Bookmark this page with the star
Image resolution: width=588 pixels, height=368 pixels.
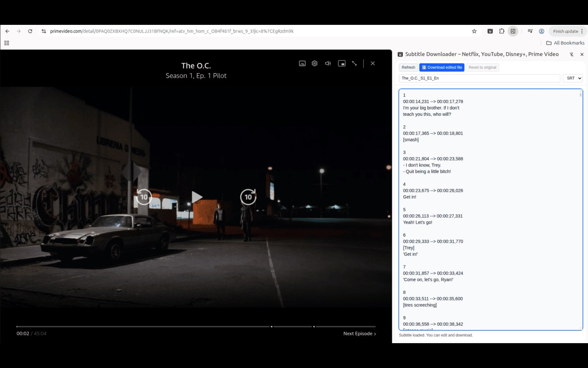tap(474, 31)
